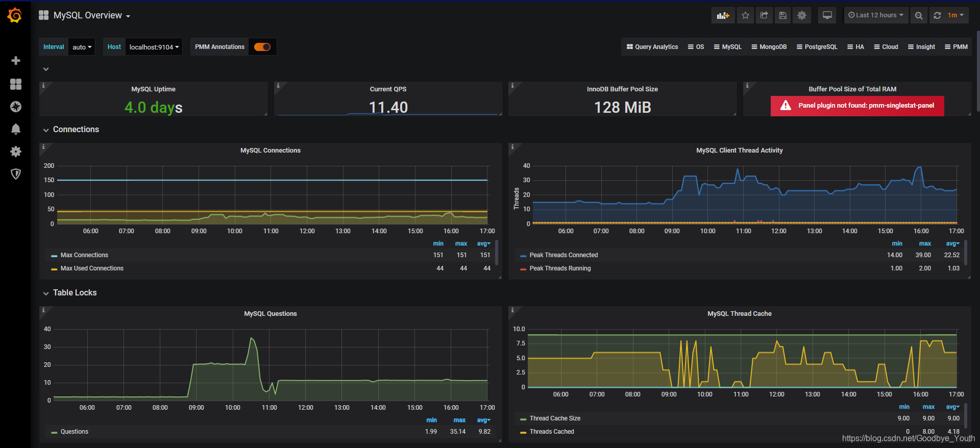980x448 pixels.
Task: Click the info icon on MySQL Questions panel
Action: [43, 310]
